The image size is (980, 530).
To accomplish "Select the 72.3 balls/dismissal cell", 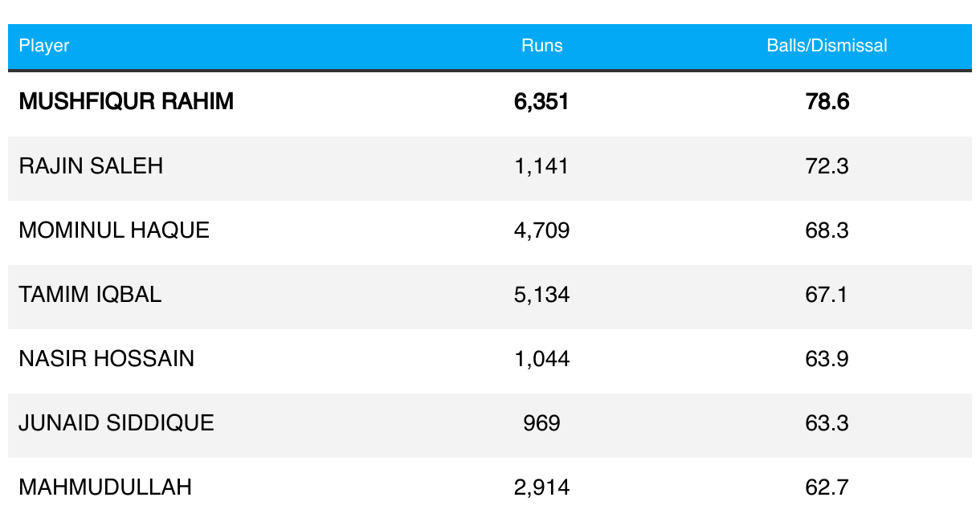I will tap(827, 166).
